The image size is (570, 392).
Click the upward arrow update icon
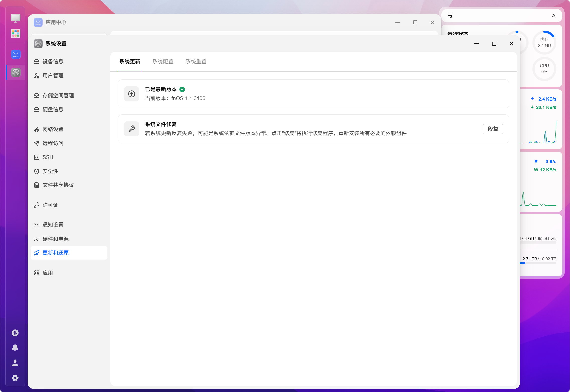[x=132, y=94]
